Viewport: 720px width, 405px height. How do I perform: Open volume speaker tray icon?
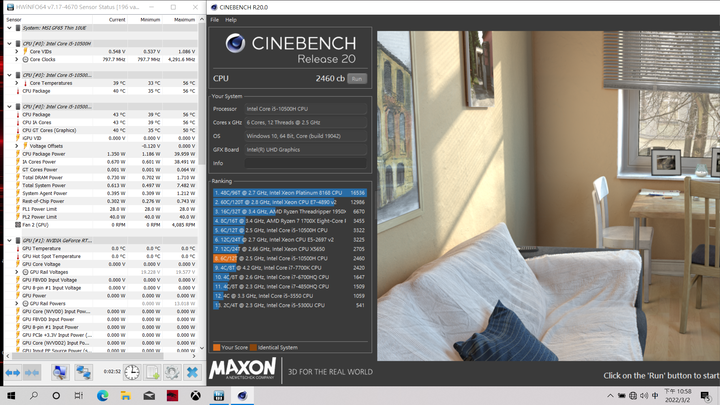[644, 395]
